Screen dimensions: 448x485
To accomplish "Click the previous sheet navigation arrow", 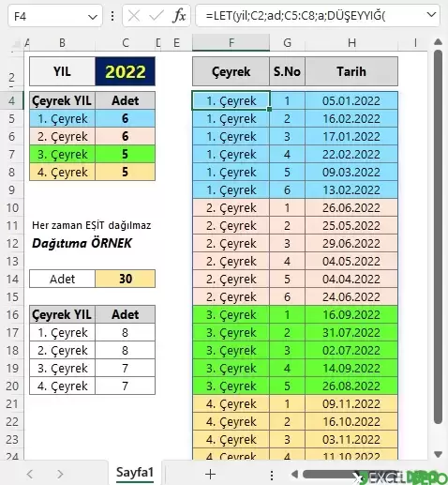I will [30, 475].
